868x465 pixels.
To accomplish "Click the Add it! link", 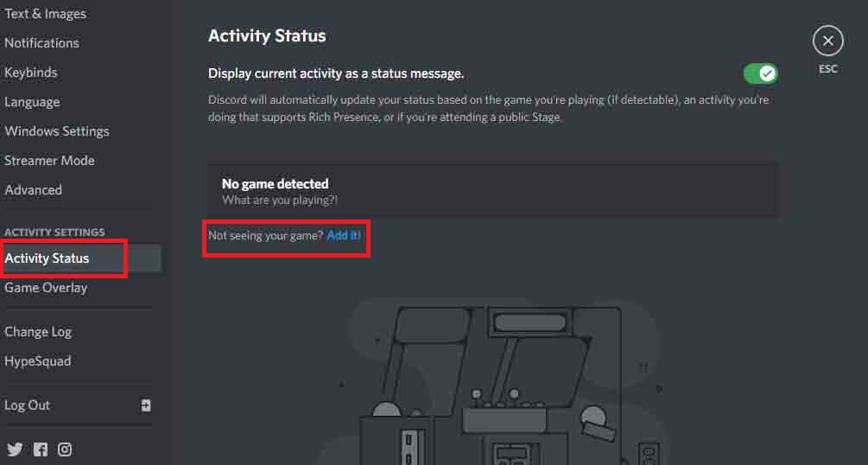I will [x=343, y=235].
